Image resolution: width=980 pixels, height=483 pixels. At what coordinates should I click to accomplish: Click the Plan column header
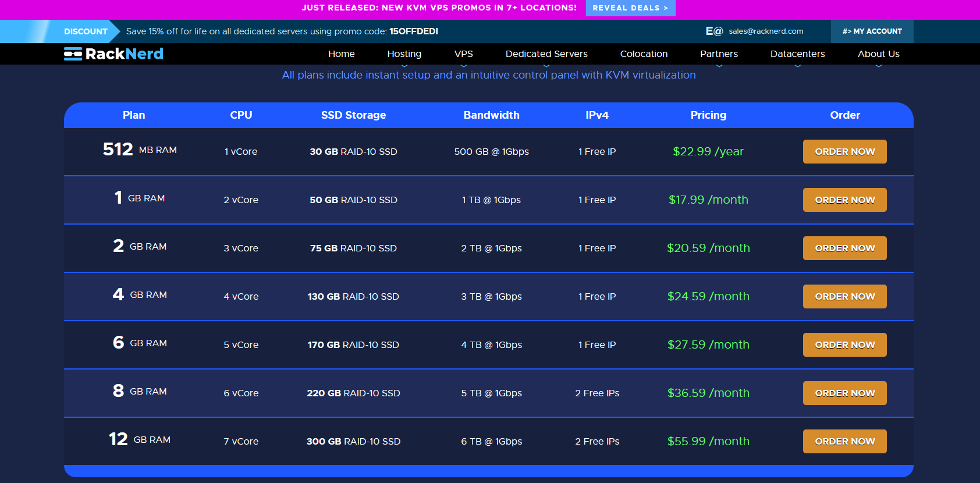tap(134, 115)
